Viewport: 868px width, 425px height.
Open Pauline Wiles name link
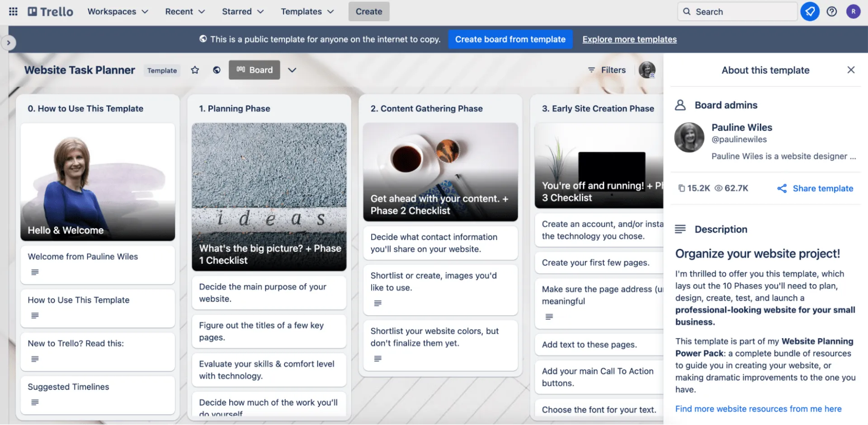click(x=741, y=127)
